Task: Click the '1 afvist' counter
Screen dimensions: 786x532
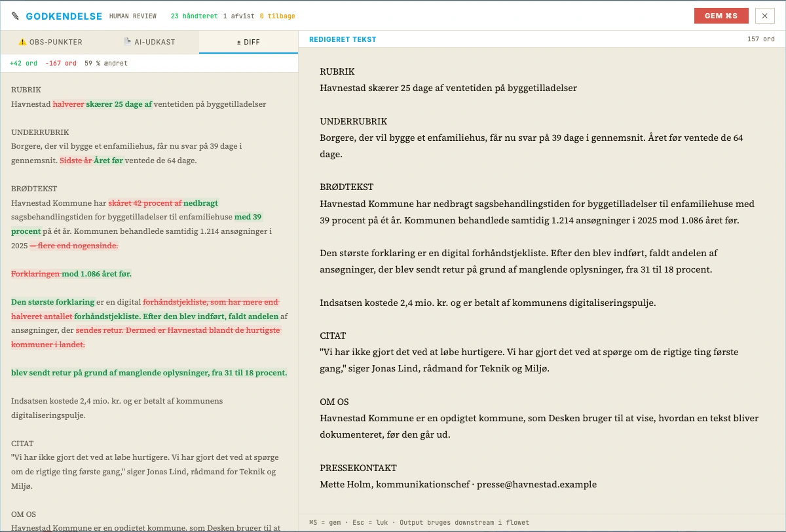Action: (x=238, y=16)
